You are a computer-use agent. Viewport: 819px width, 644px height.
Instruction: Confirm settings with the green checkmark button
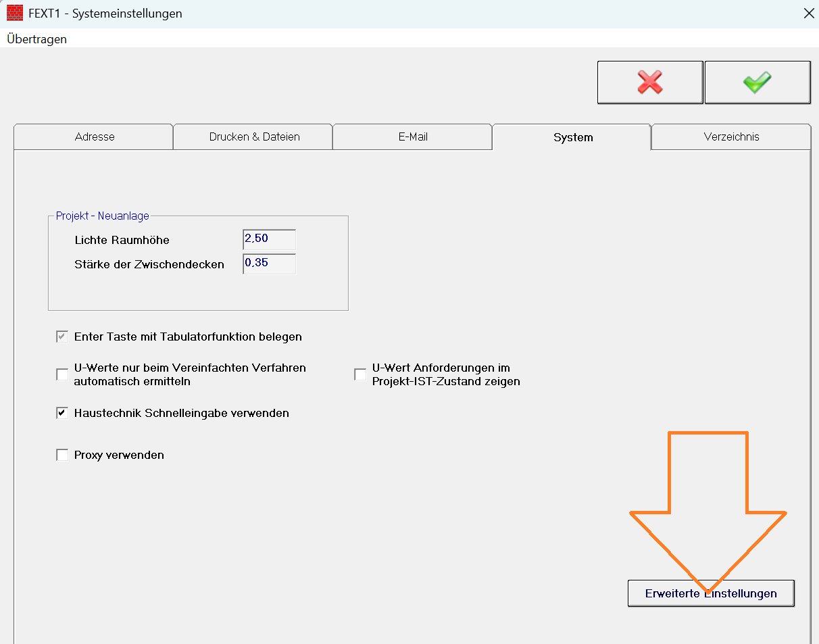coord(757,82)
